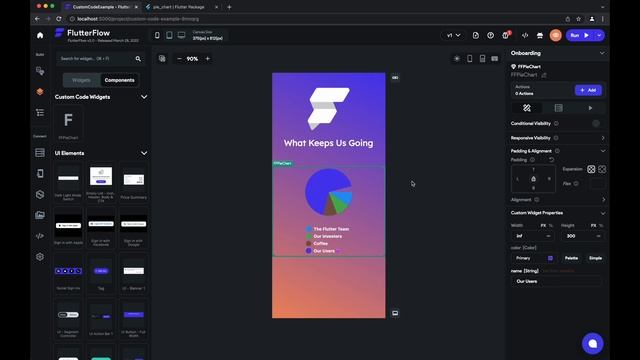
Task: Zoom out with the minus button
Action: [x=179, y=59]
